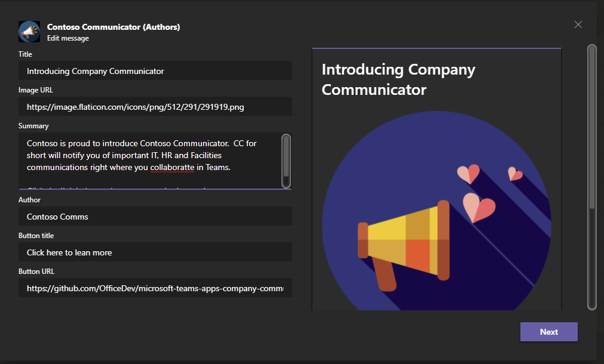This screenshot has width=604, height=364.
Task: Click the Summary label text
Action: [x=33, y=126]
